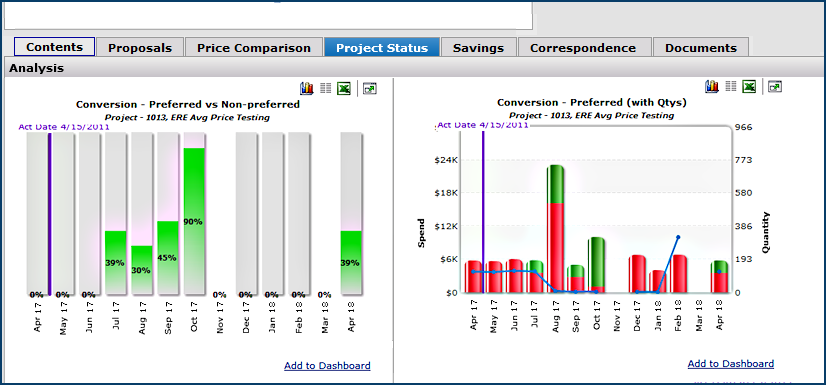826x385 pixels.
Task: Open chart view icon in Preferred (with Qtys) panel
Action: click(712, 86)
